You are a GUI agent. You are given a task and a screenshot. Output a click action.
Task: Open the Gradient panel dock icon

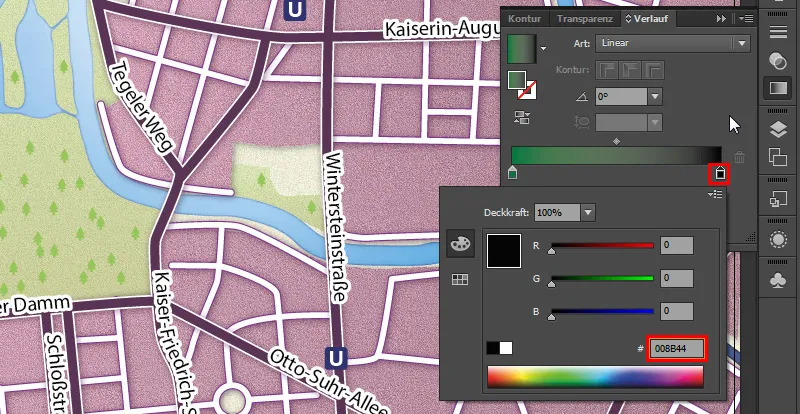[778, 88]
